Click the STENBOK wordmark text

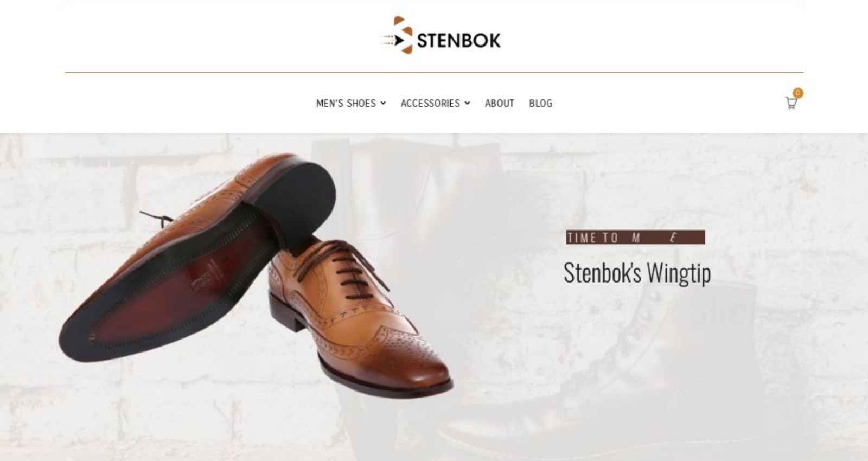(x=459, y=40)
